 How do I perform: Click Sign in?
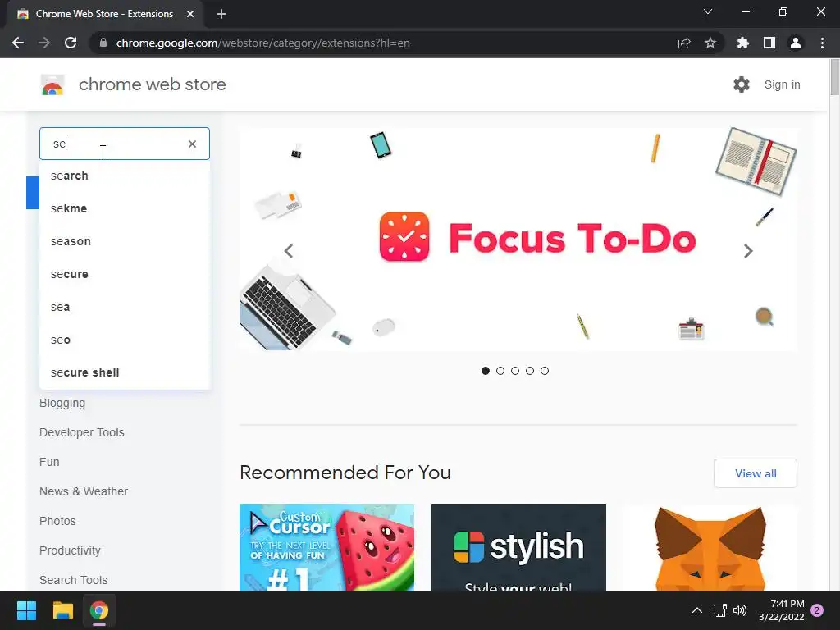point(782,84)
